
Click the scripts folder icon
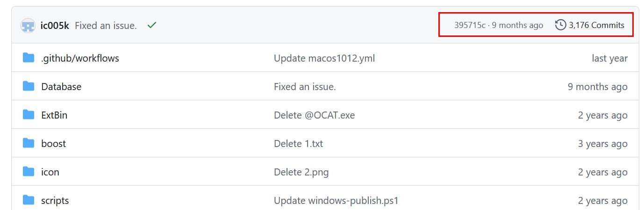point(29,200)
